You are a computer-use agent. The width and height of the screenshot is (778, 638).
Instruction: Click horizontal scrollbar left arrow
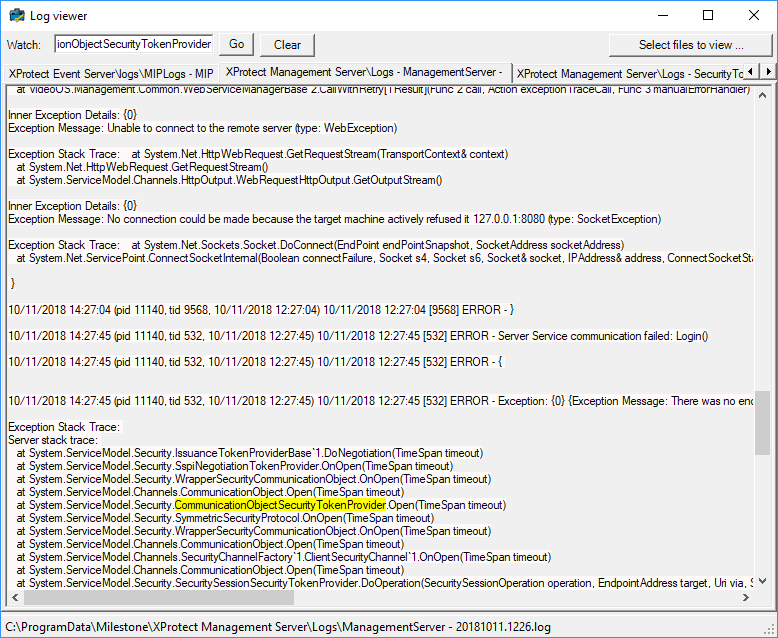pyautogui.click(x=15, y=597)
